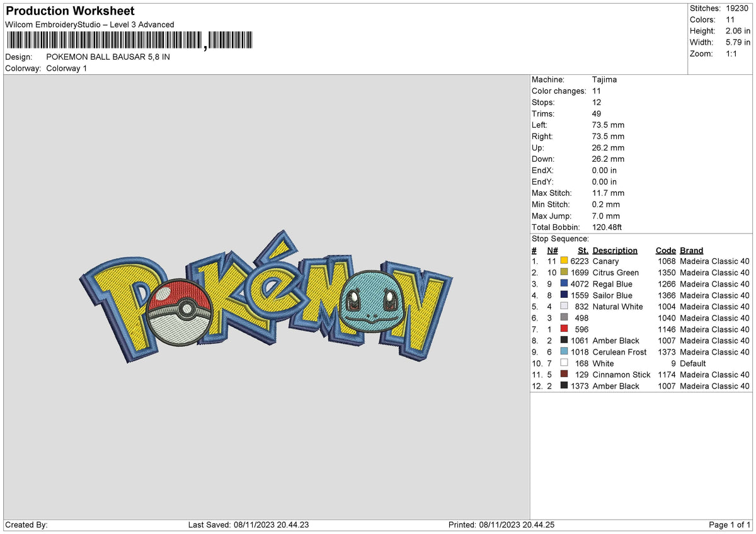Click the Created By label
The width and height of the screenshot is (756, 534).
pyautogui.click(x=26, y=525)
